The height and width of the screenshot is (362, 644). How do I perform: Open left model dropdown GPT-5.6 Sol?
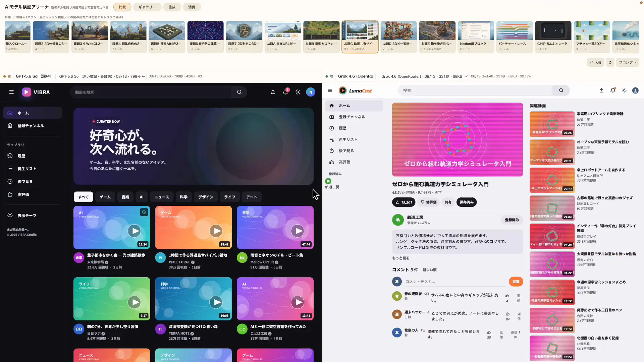pyautogui.click(x=101, y=76)
